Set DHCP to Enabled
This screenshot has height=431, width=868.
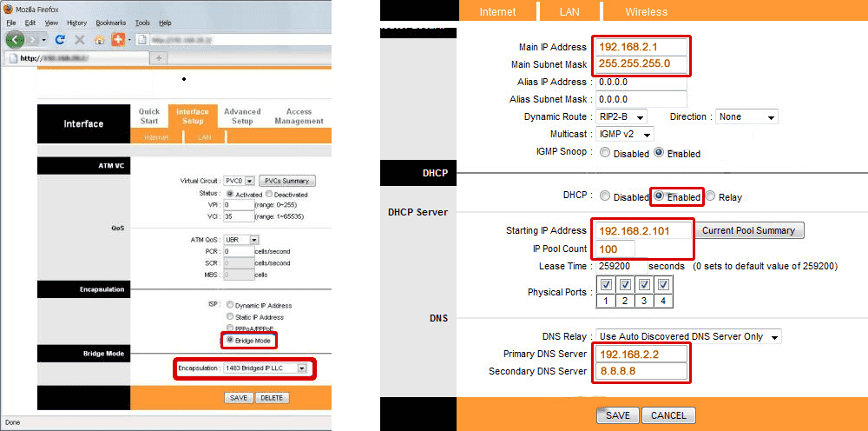coord(659,196)
